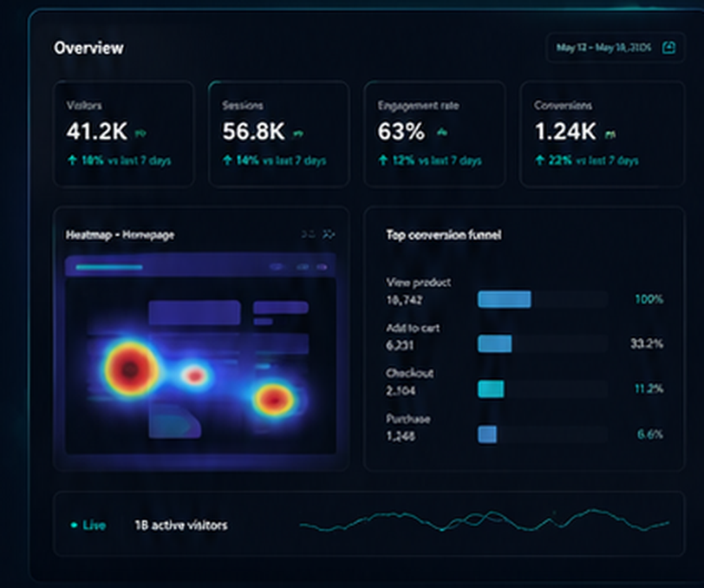The width and height of the screenshot is (704, 588).
Task: Click the Checkout funnel bar
Action: (491, 389)
